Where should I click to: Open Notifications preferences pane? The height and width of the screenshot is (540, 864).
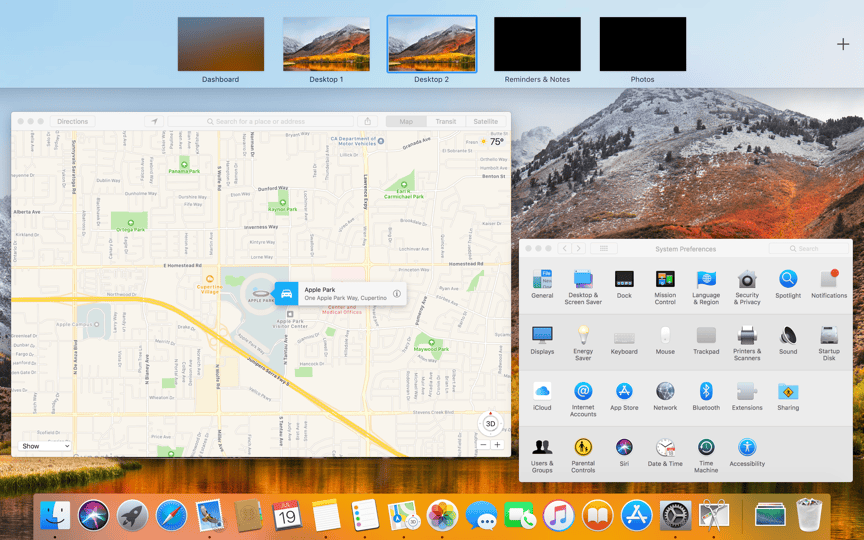tap(829, 284)
